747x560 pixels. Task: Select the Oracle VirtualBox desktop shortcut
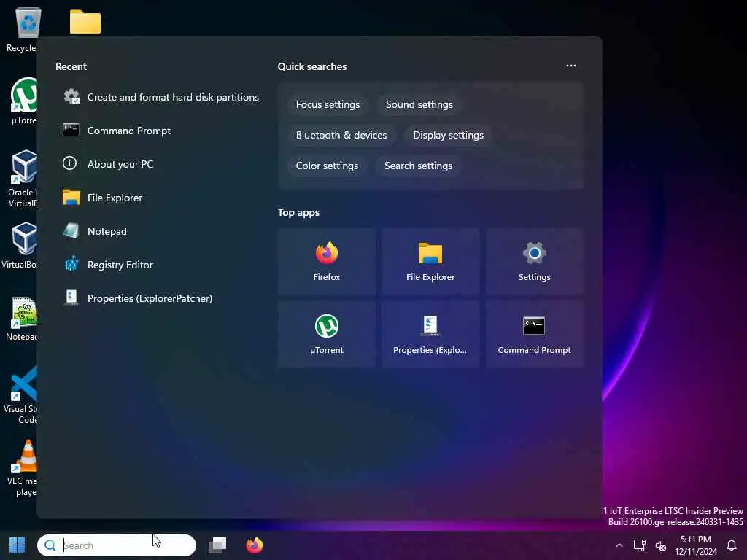click(x=23, y=179)
